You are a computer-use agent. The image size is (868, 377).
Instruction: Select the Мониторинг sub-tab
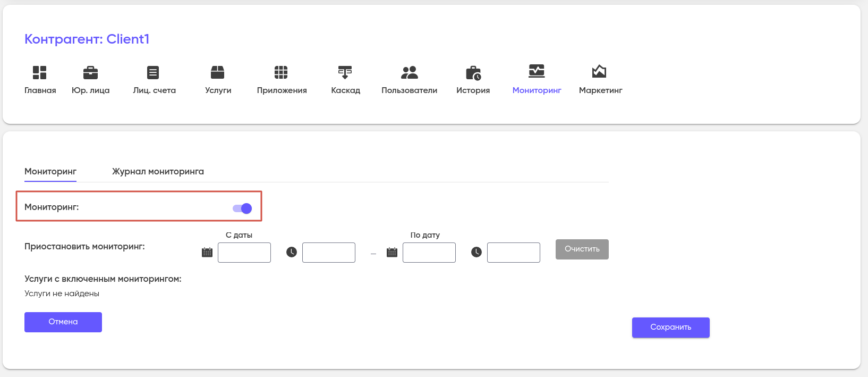point(50,171)
